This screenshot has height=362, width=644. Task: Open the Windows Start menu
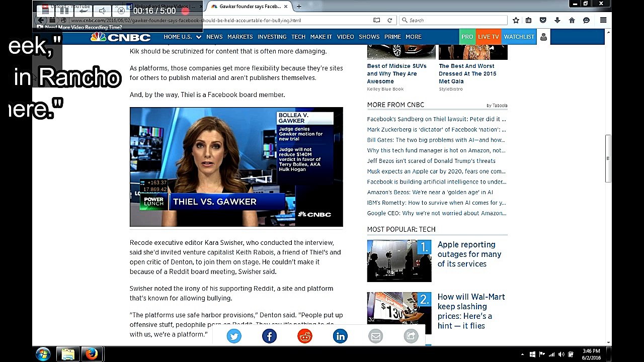(x=43, y=354)
